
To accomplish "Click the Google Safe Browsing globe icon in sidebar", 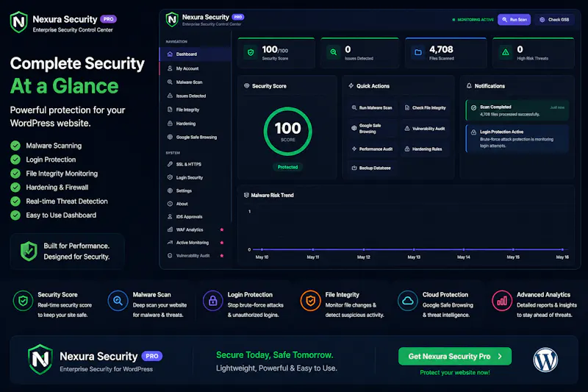I will pyautogui.click(x=170, y=137).
